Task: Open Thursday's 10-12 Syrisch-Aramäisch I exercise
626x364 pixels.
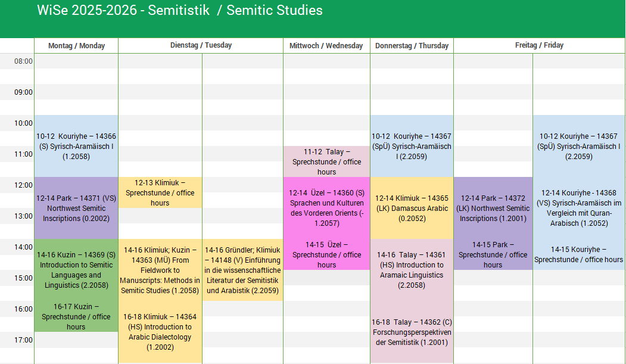Action: 412,146
